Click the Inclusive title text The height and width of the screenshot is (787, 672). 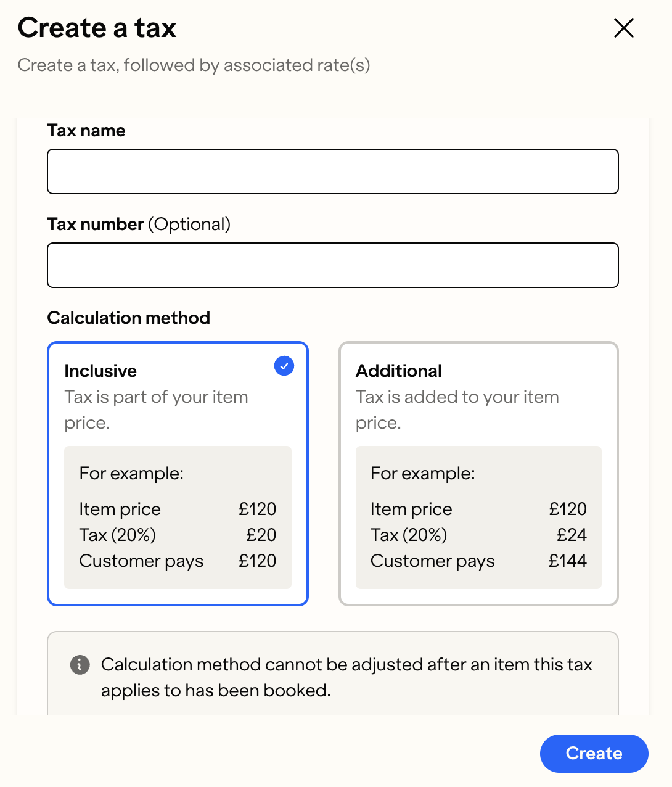pos(100,371)
